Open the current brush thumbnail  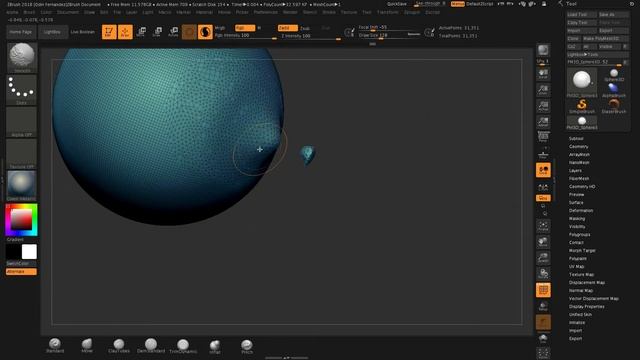(x=22, y=58)
